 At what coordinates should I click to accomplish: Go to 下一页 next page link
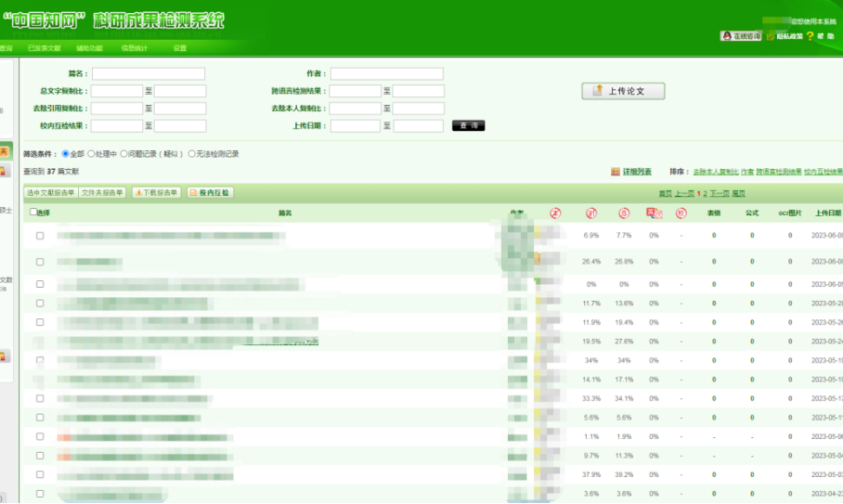click(x=720, y=193)
